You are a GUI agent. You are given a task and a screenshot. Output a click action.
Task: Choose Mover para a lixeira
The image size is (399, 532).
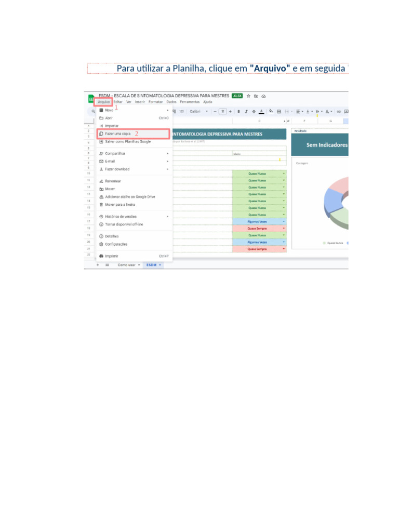pos(134,205)
